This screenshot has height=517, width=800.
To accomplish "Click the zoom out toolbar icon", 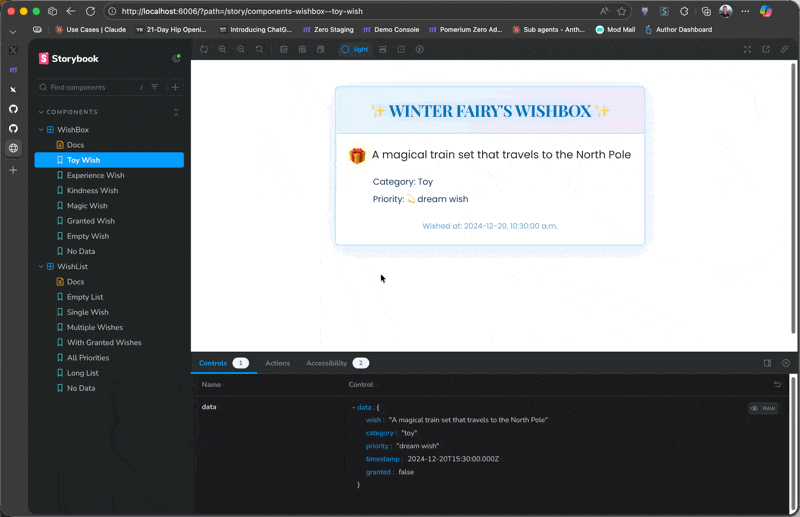I will (241, 49).
